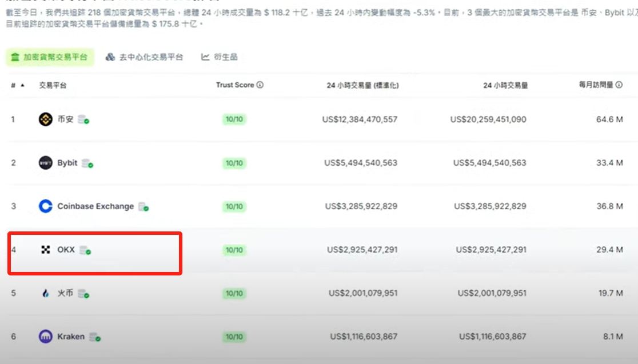Open the Trust Score info tooltip icon

click(x=259, y=85)
